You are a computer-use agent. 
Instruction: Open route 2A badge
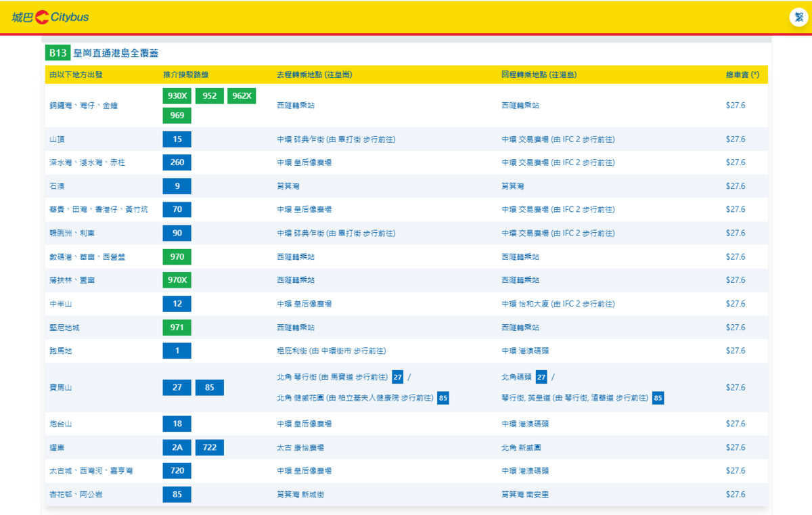(177, 447)
